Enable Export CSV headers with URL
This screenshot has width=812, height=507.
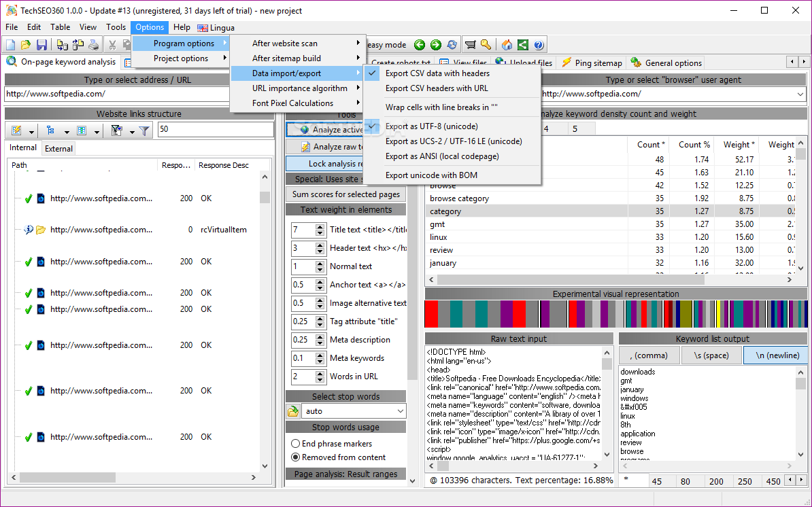(453, 88)
